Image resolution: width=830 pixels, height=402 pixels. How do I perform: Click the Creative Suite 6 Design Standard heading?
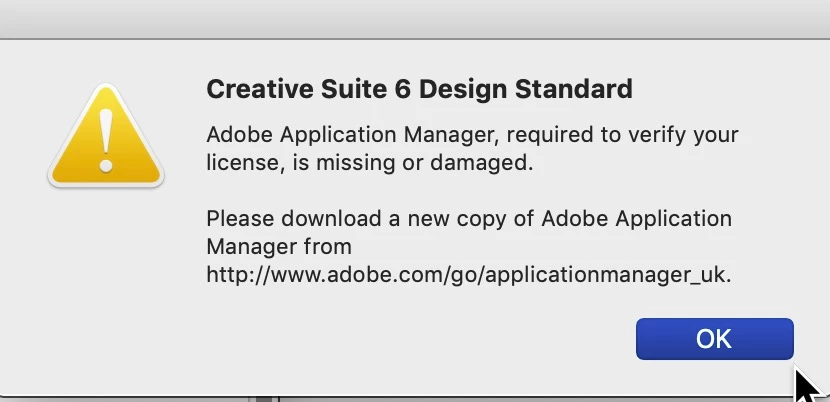419,89
